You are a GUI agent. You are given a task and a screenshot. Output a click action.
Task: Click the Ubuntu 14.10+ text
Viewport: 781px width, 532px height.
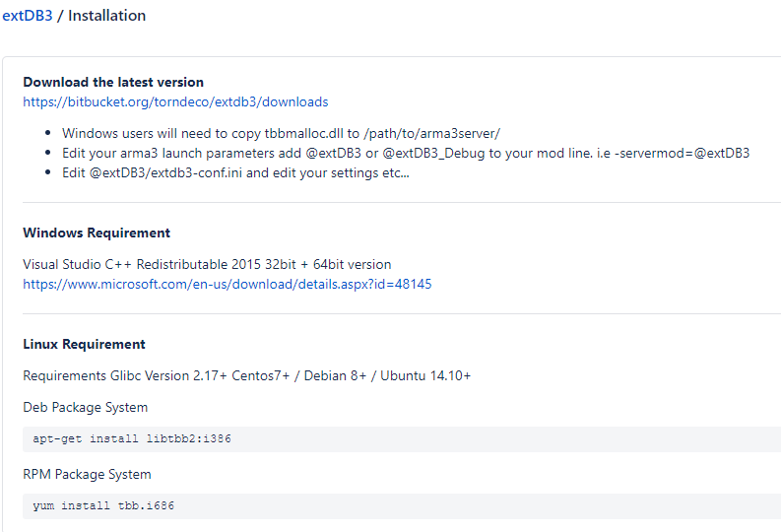pos(425,375)
